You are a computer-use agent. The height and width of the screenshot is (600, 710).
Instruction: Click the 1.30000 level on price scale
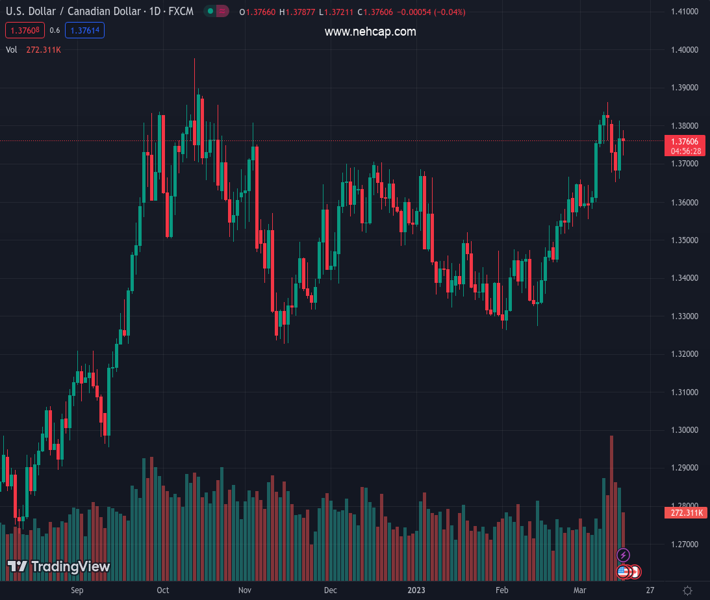click(x=684, y=430)
